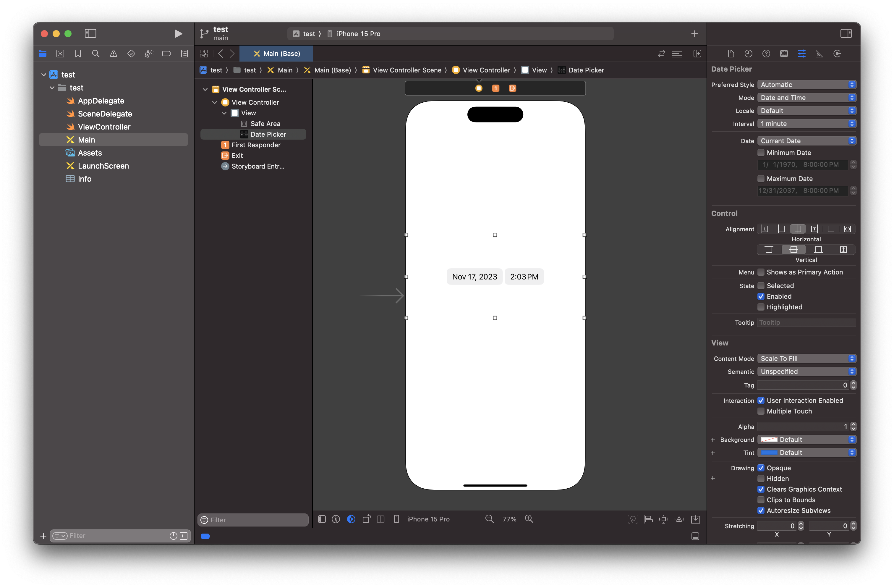Click the Run (play) button
894x588 pixels.
[x=178, y=34]
